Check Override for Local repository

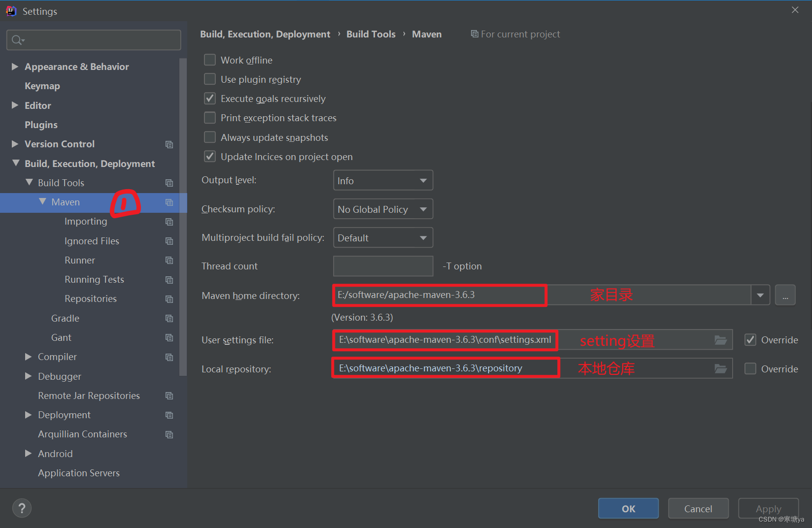[750, 369]
